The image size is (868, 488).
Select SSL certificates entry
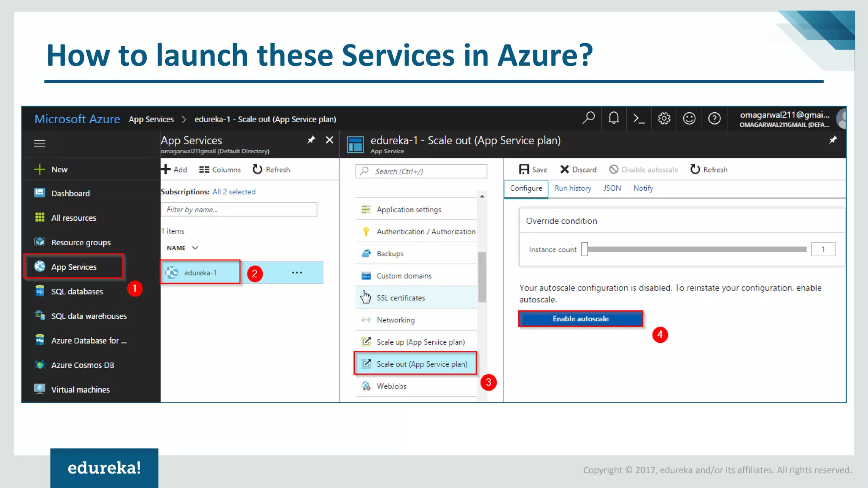tap(416, 297)
